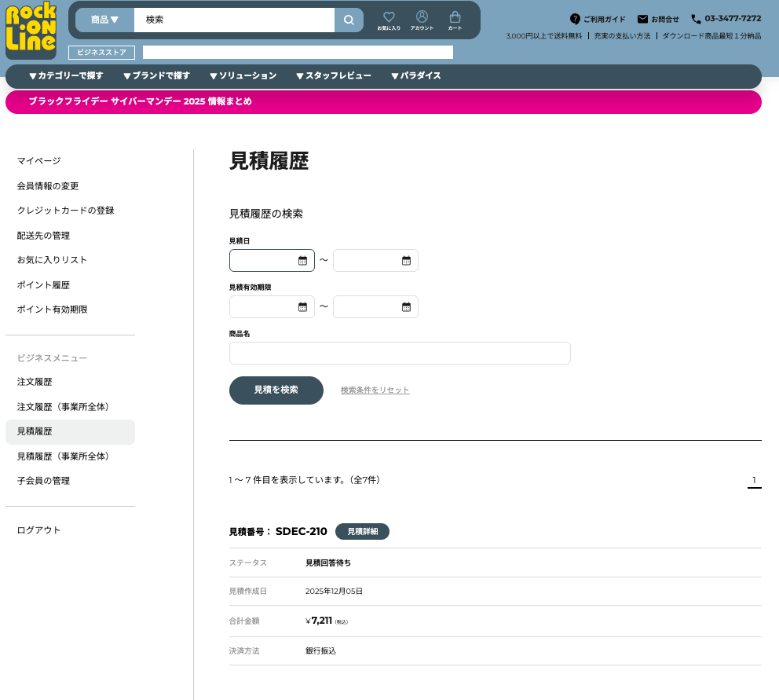
Task: Open the favorites heart icon
Action: 389,19
